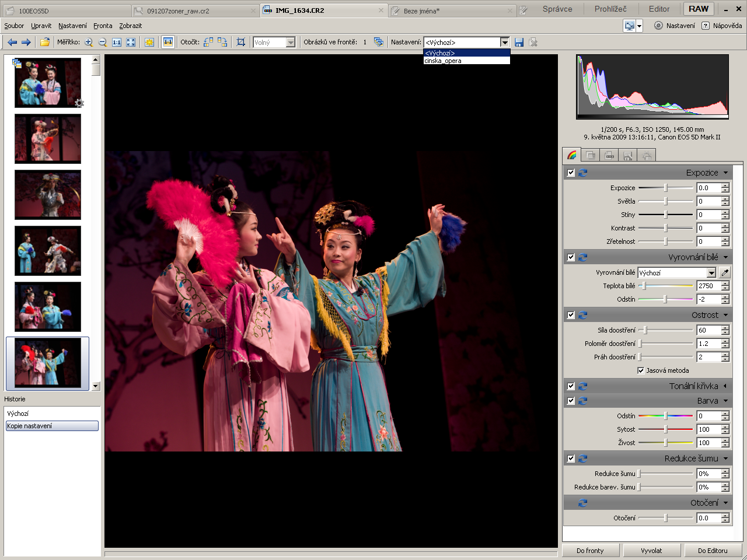
Task: Go to next image with right arrow
Action: click(26, 42)
